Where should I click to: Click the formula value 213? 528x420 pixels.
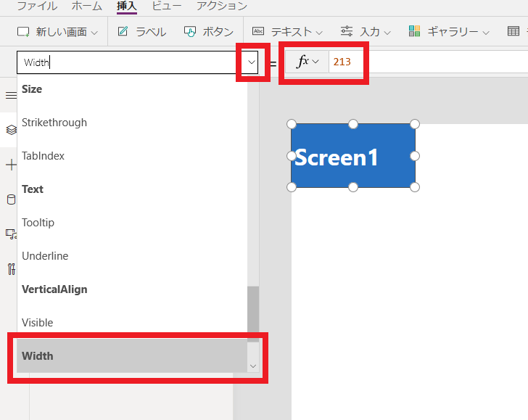[342, 62]
